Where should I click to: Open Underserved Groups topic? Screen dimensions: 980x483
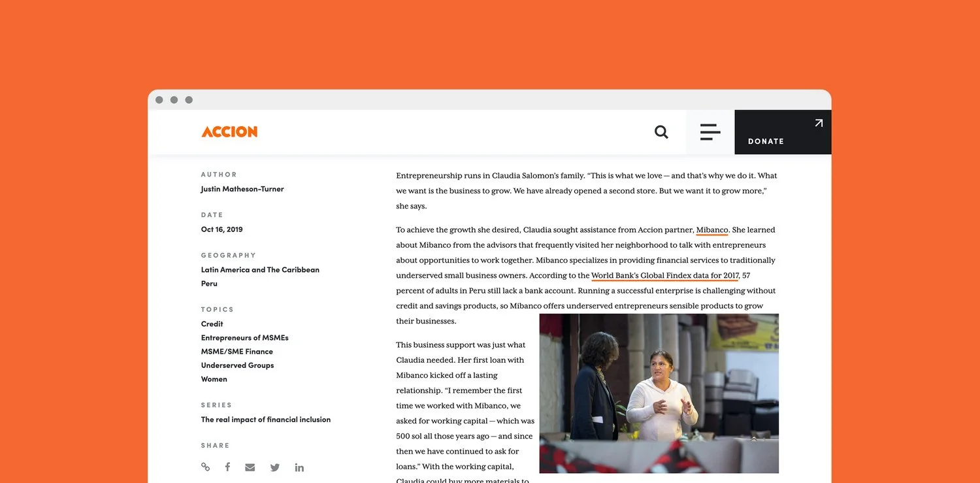[x=237, y=365]
